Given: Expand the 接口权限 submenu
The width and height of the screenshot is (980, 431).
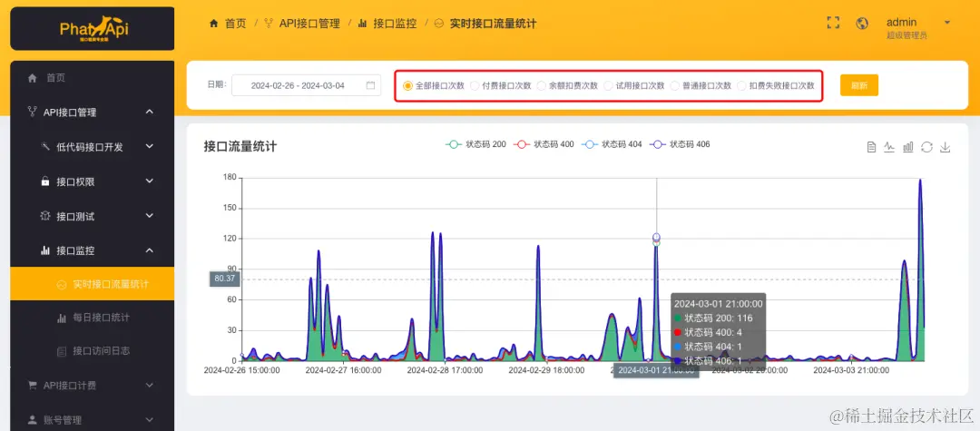Looking at the screenshot, I should point(150,181).
